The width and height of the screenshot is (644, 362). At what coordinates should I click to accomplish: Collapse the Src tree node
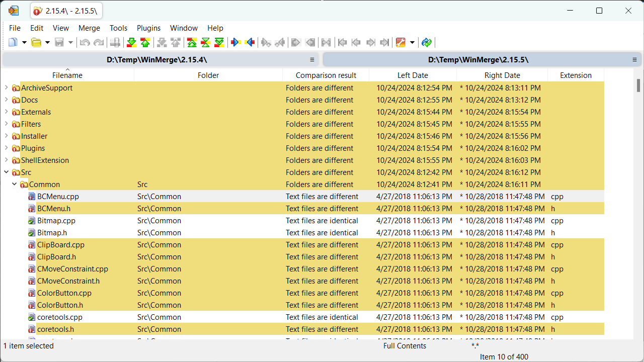[6, 172]
